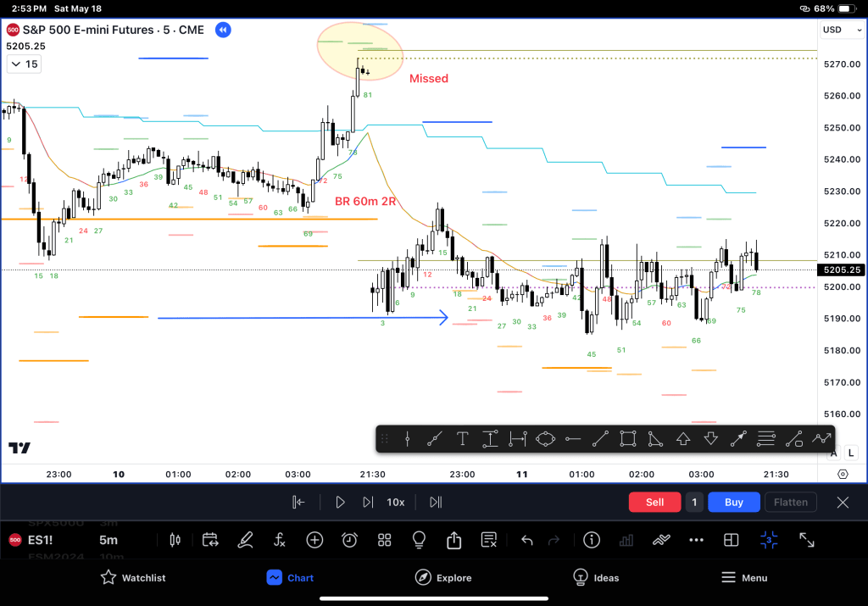Open the chart type candlestick selector
The width and height of the screenshot is (868, 606).
coord(176,540)
